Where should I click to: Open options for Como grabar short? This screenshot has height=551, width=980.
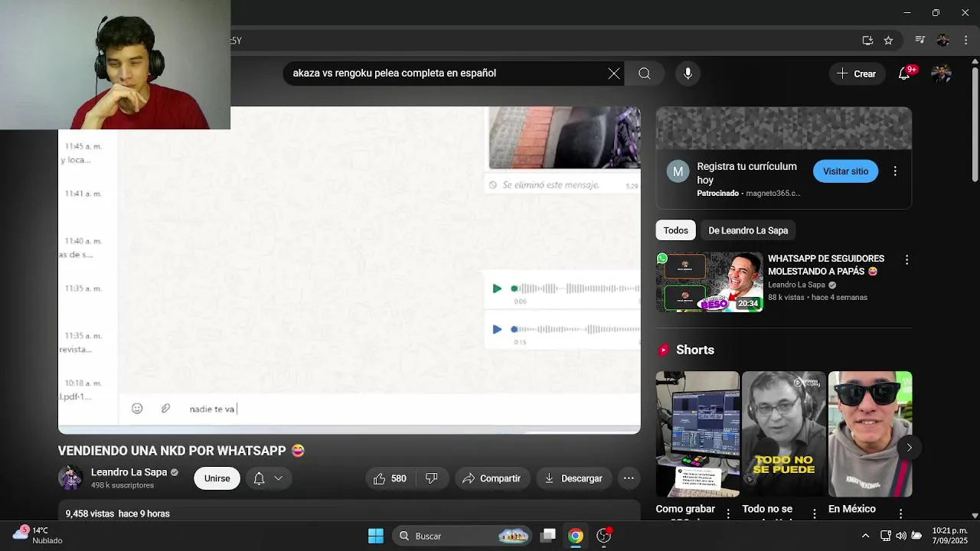[728, 513]
